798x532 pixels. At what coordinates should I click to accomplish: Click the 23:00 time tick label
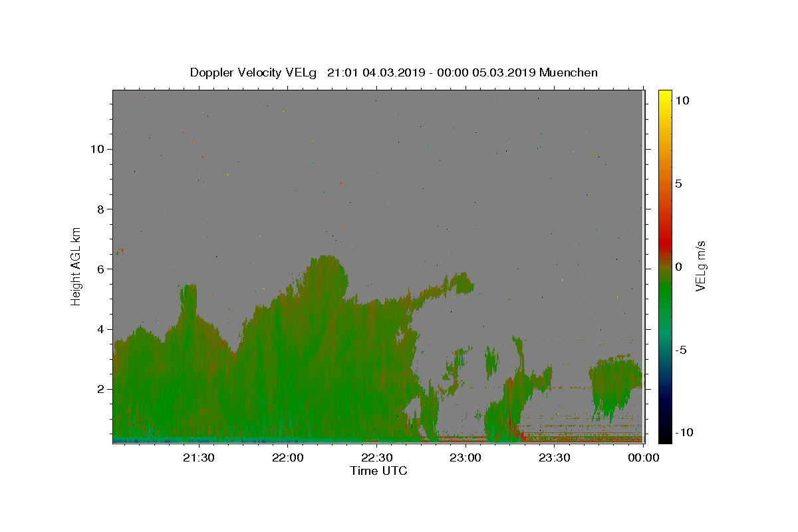pos(465,458)
